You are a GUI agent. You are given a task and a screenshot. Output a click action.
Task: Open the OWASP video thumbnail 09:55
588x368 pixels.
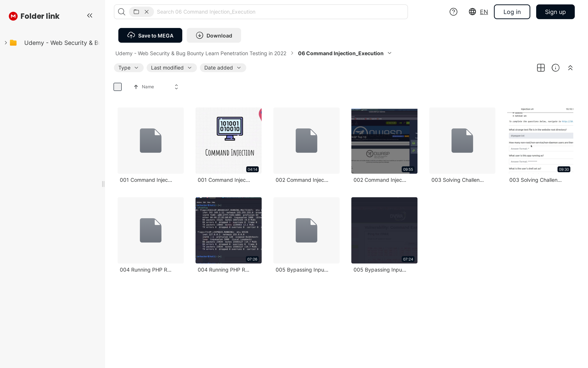point(384,140)
